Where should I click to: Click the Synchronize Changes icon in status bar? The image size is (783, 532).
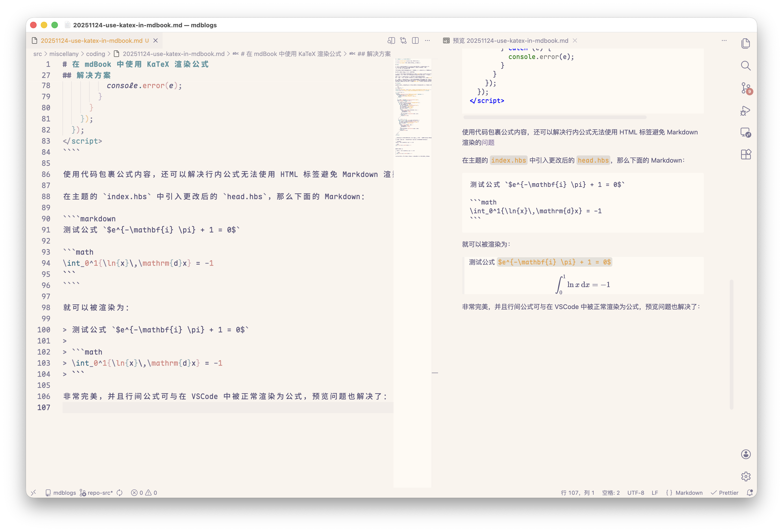point(120,493)
